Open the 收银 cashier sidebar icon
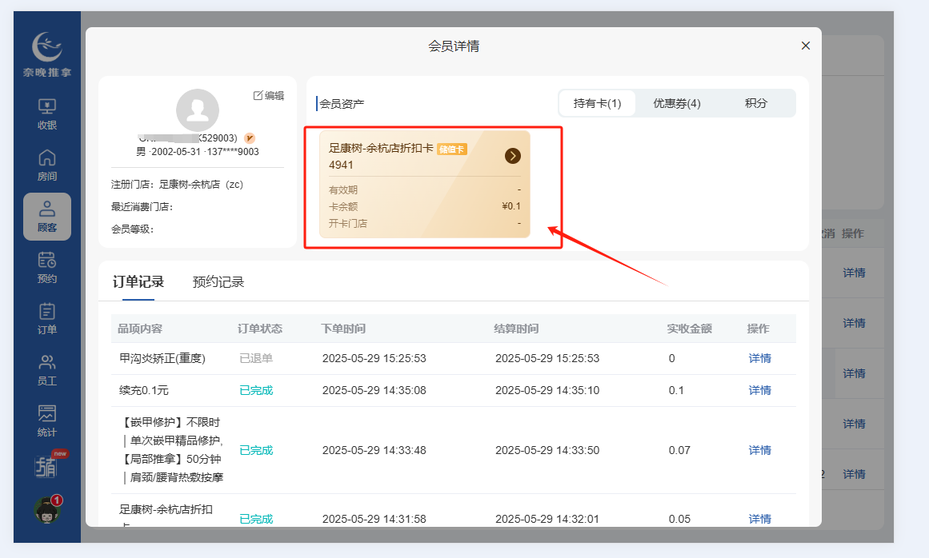This screenshot has height=558, width=929. pos(47,114)
